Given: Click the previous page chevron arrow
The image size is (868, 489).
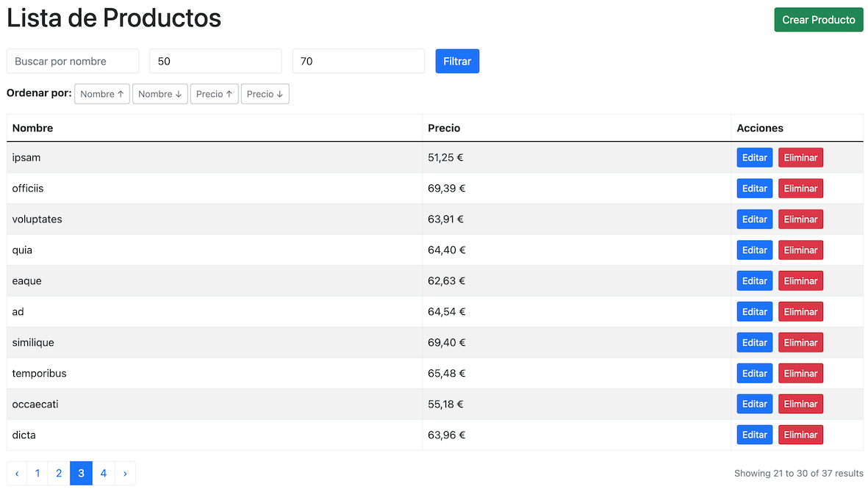Looking at the screenshot, I should pos(16,473).
